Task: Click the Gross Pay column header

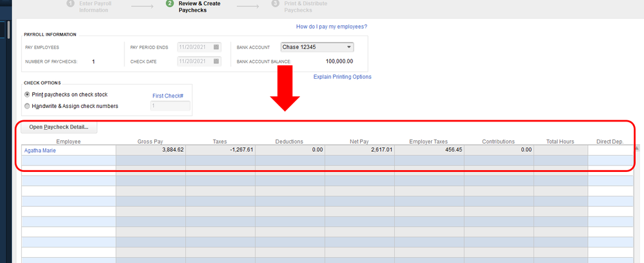Action: tap(150, 142)
